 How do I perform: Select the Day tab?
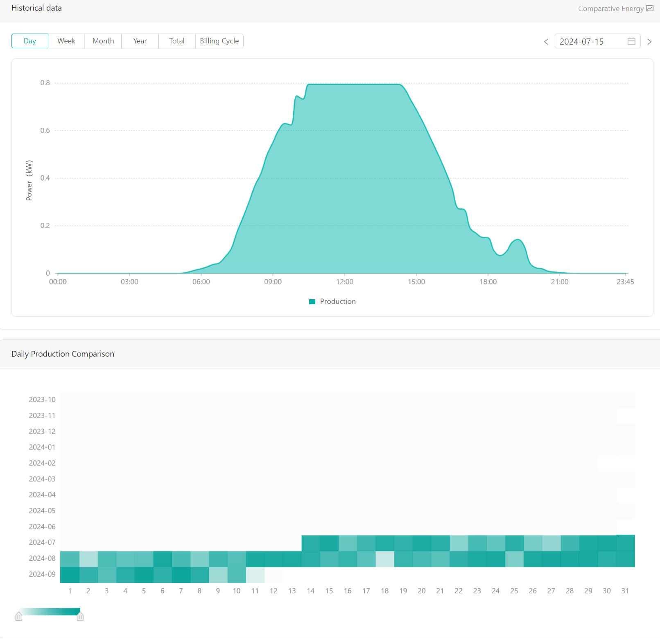tap(30, 41)
